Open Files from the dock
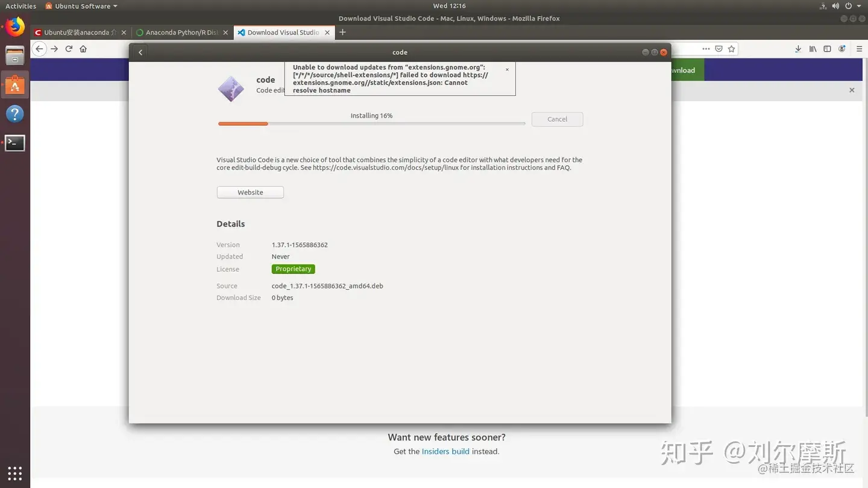Image resolution: width=868 pixels, height=488 pixels. pos(15,56)
